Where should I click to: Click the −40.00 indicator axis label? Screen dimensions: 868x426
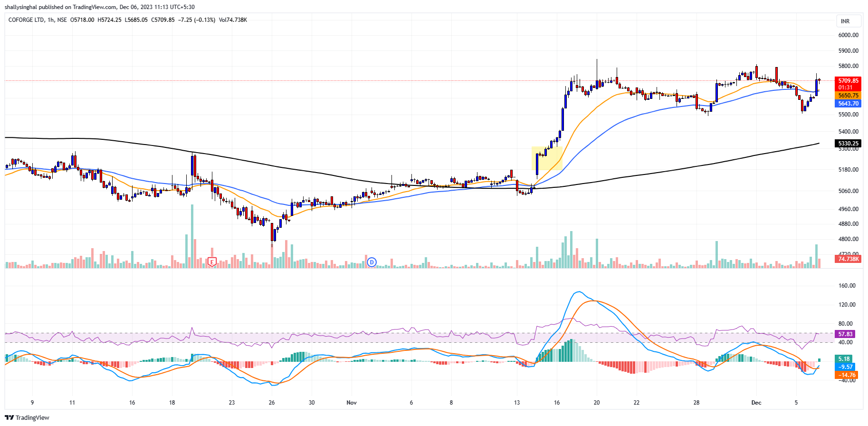pos(847,380)
